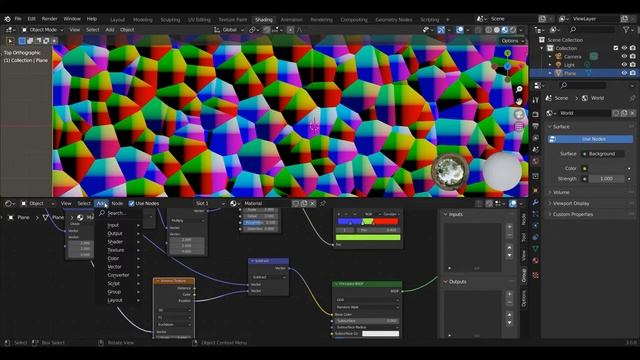Switch to the Modeling workspace tab
Viewport: 640px width, 360px height.
click(x=143, y=20)
